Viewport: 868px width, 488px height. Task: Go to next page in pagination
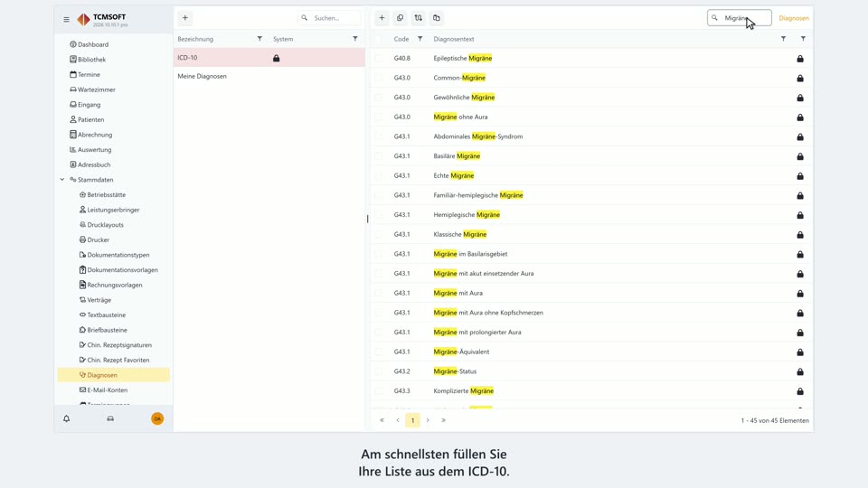pyautogui.click(x=428, y=420)
